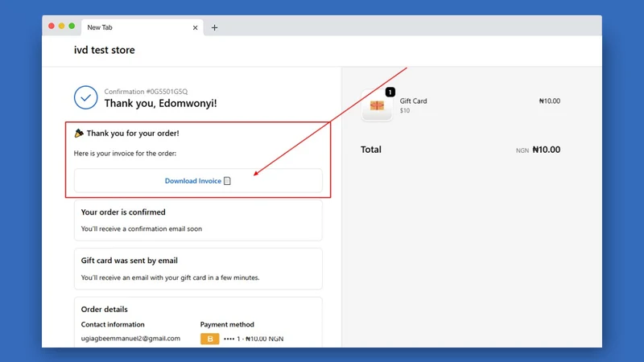Click the invoice document icon
Image resolution: width=644 pixels, height=362 pixels.
tap(227, 181)
